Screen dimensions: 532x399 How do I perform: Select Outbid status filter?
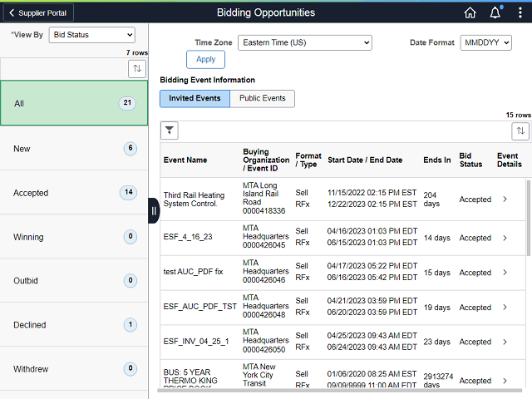tap(74, 281)
